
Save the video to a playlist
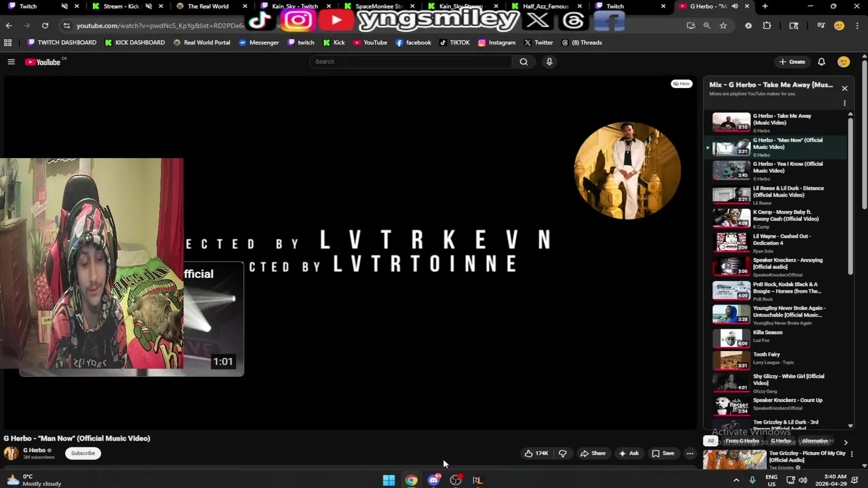(x=663, y=453)
